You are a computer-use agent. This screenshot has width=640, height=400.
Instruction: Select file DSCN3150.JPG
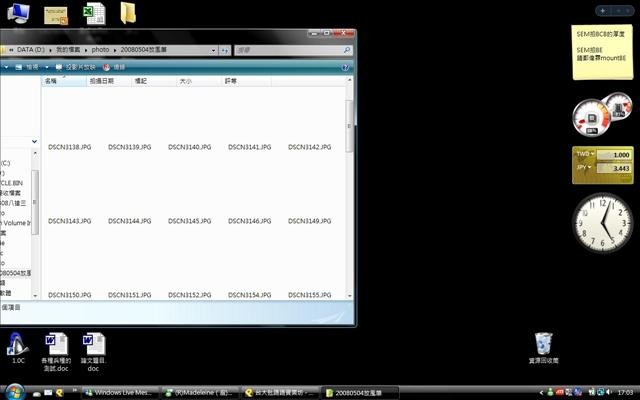click(69, 295)
